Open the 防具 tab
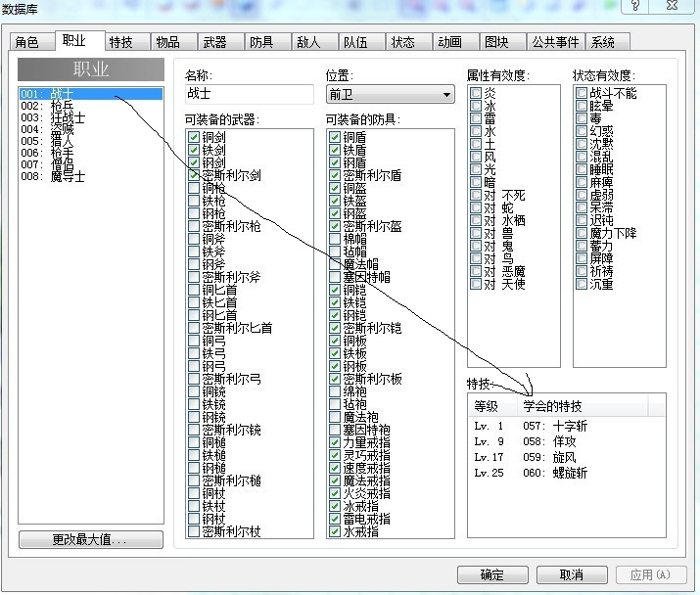700x595 pixels. tap(267, 42)
